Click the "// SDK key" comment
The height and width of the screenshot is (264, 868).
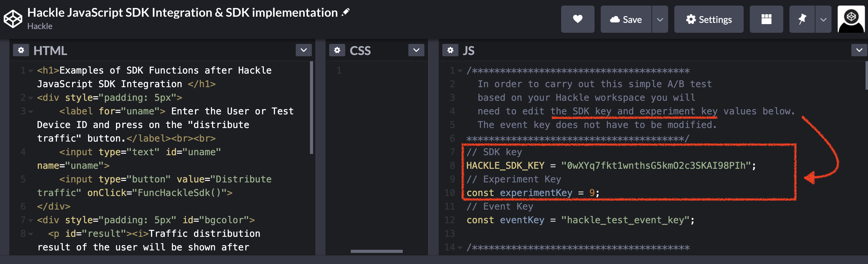[494, 152]
